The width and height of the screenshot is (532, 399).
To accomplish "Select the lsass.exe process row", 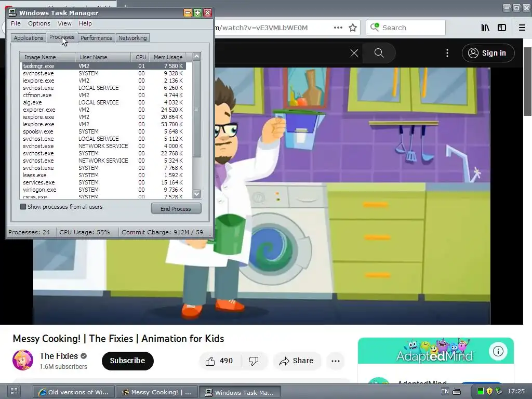I will [x=104, y=176].
